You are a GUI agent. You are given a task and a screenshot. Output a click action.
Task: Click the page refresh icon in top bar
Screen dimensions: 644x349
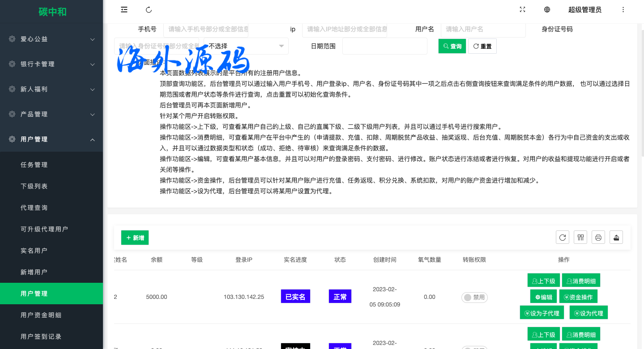tap(149, 10)
